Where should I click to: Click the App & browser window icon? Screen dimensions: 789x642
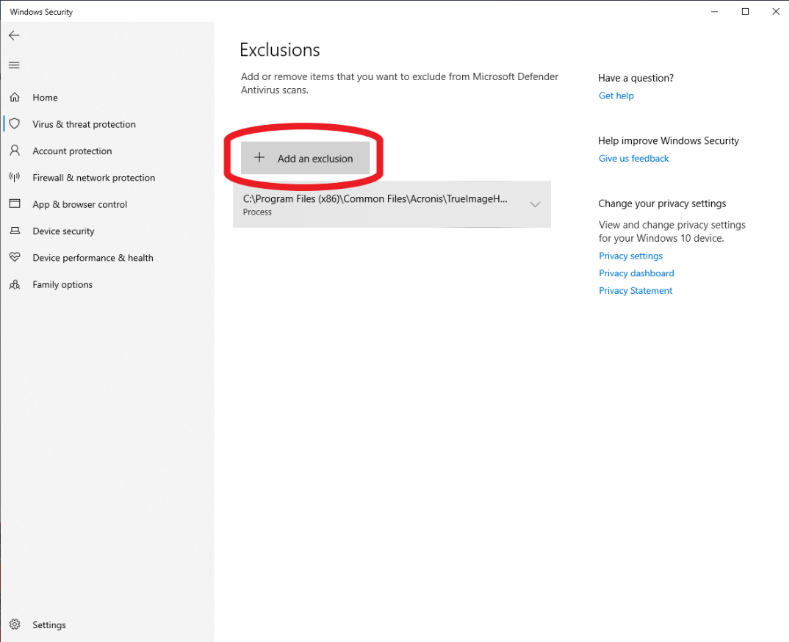15,204
